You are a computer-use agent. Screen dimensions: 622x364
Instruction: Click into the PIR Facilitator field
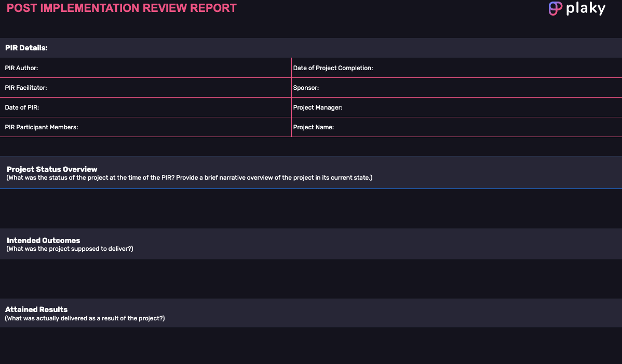tap(156, 88)
